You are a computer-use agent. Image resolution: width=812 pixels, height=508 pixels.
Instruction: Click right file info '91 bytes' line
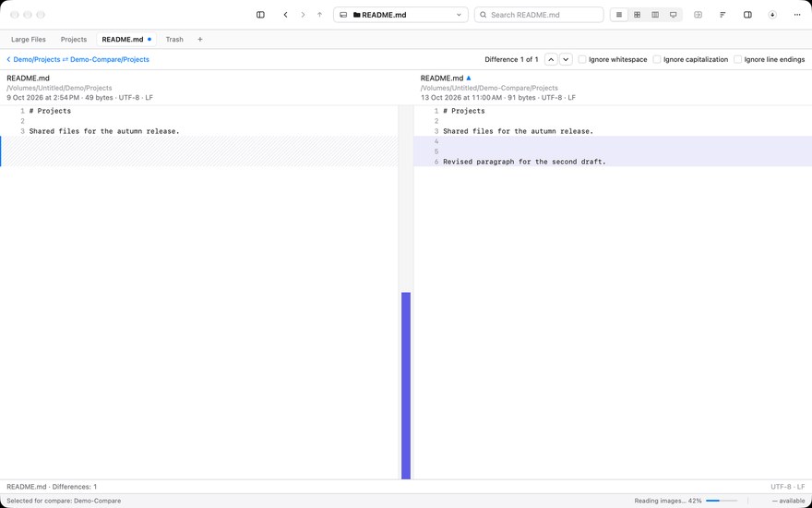(497, 98)
